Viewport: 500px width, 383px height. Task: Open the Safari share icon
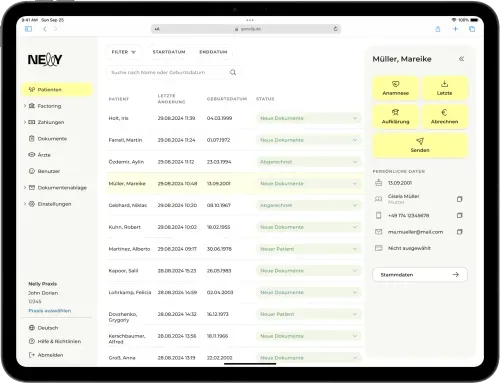click(x=438, y=29)
